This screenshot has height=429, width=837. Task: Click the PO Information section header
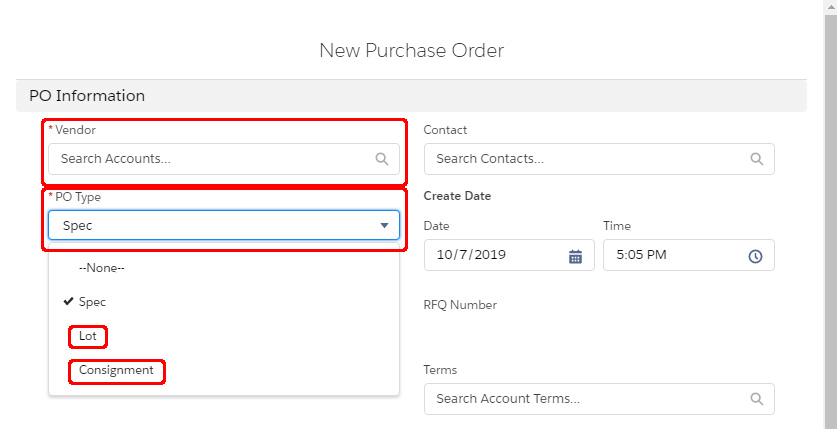pos(87,96)
